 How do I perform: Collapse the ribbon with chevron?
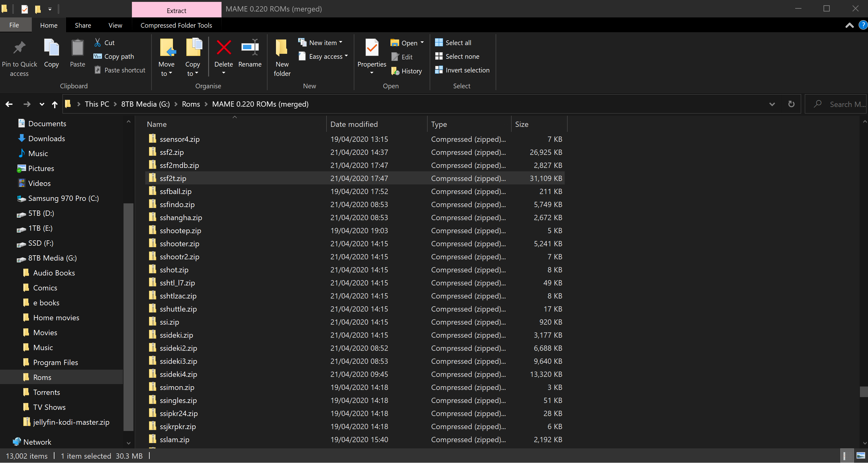tap(849, 25)
